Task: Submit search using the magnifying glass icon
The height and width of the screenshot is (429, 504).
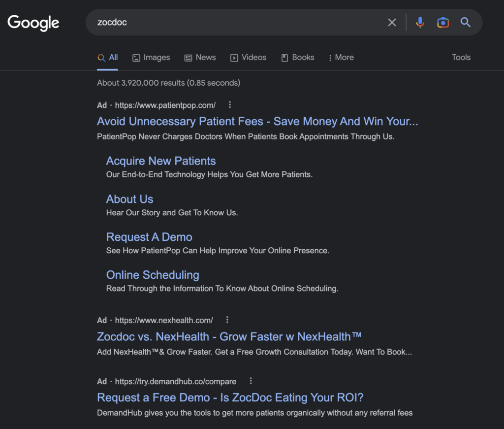Action: tap(466, 23)
